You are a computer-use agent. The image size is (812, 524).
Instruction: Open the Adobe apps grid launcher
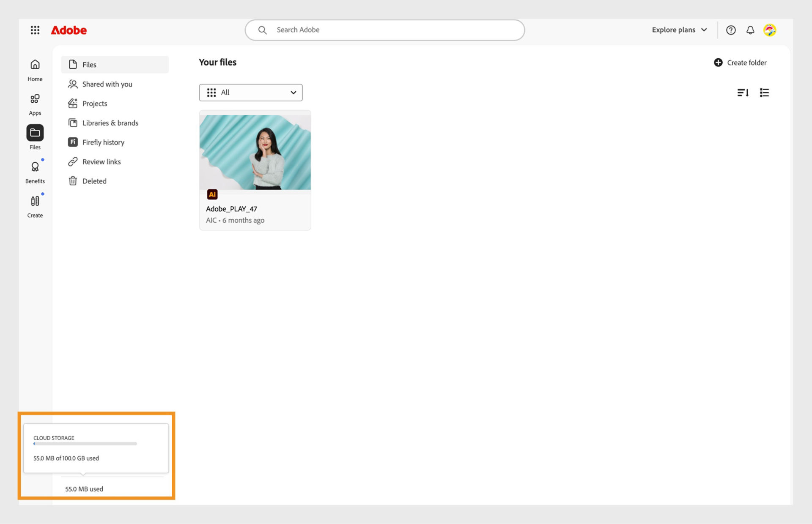coord(35,30)
